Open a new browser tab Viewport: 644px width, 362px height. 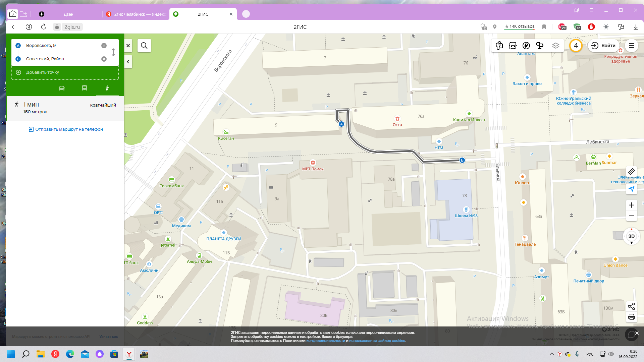(246, 14)
